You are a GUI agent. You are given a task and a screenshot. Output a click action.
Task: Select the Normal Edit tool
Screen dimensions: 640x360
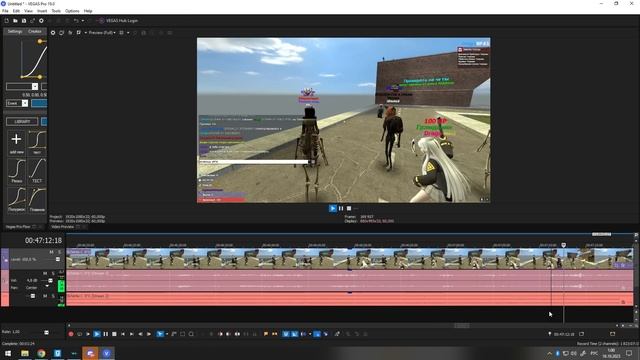(x=160, y=334)
